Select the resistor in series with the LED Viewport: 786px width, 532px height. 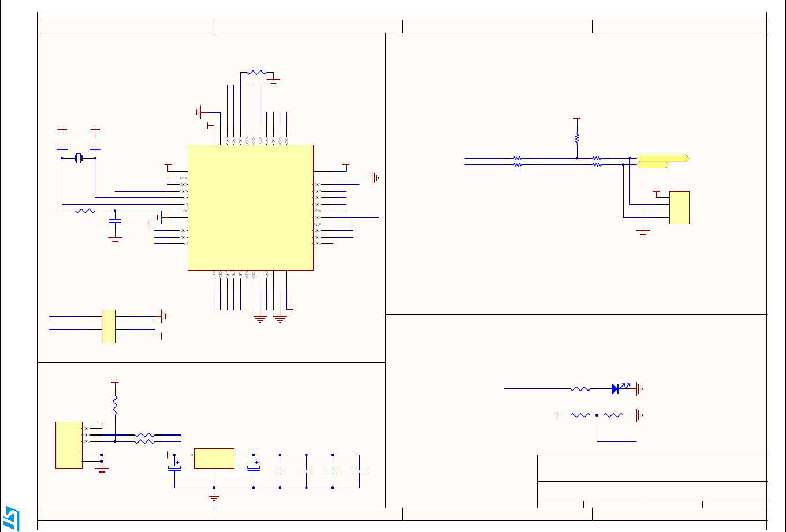coord(580,389)
